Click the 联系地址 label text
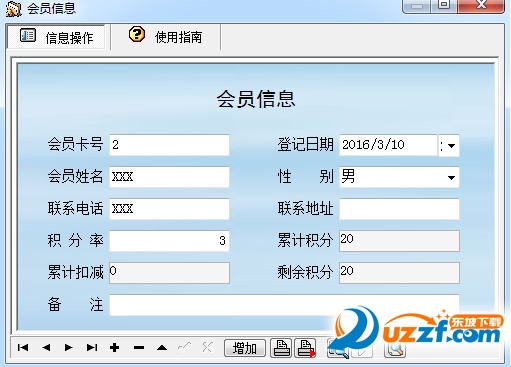511x367 pixels. (x=305, y=208)
